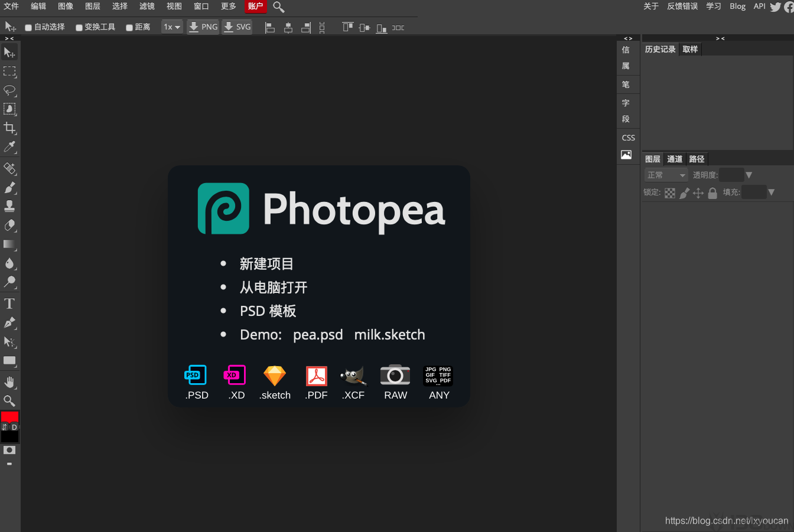Click the 新建项目 link
The image size is (794, 532).
tap(266, 264)
